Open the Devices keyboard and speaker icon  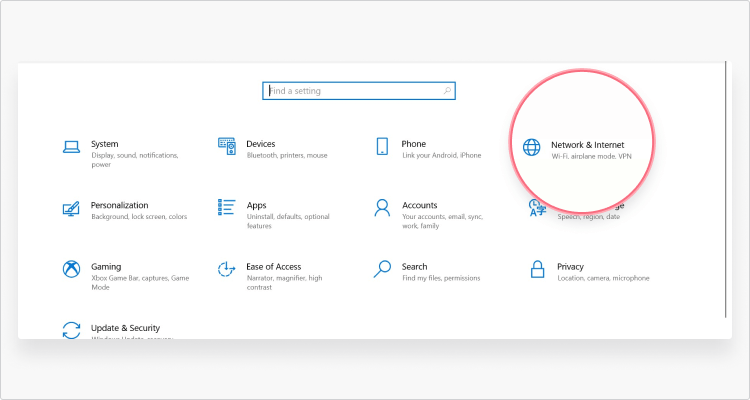pos(227,146)
